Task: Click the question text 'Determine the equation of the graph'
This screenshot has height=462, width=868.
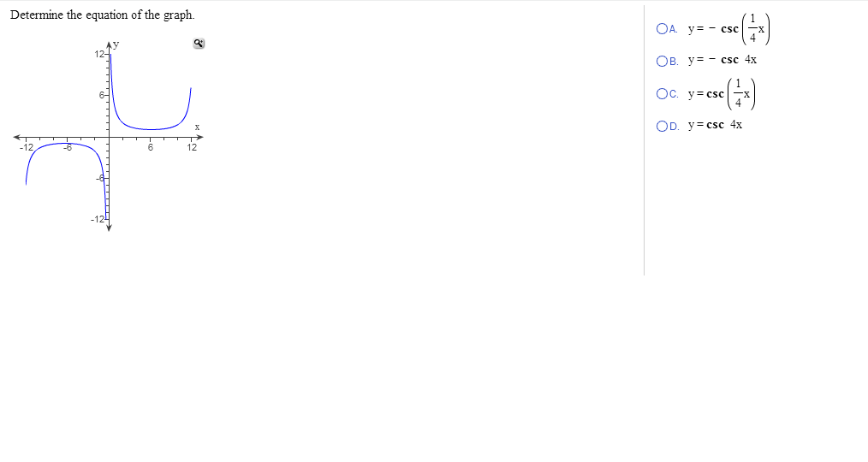Action: point(103,15)
